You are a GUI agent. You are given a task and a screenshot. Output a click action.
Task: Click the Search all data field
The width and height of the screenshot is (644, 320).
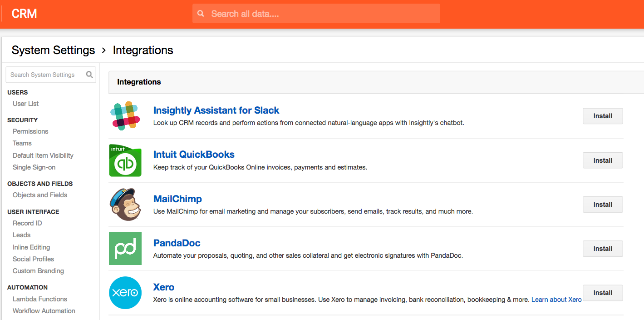[316, 14]
